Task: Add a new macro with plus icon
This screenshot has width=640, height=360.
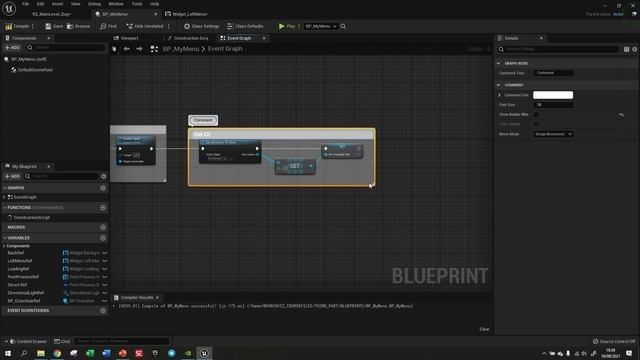Action: click(x=103, y=227)
